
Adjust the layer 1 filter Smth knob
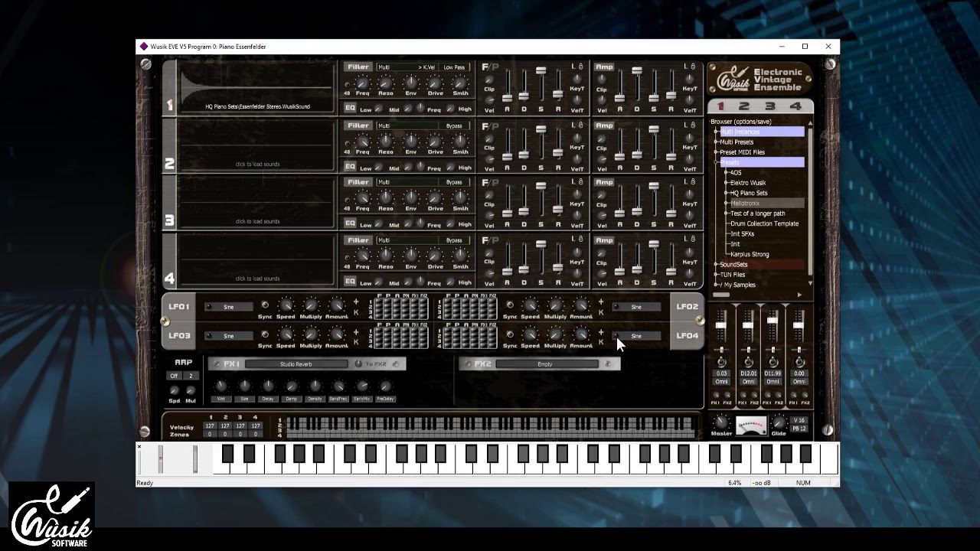pos(460,83)
